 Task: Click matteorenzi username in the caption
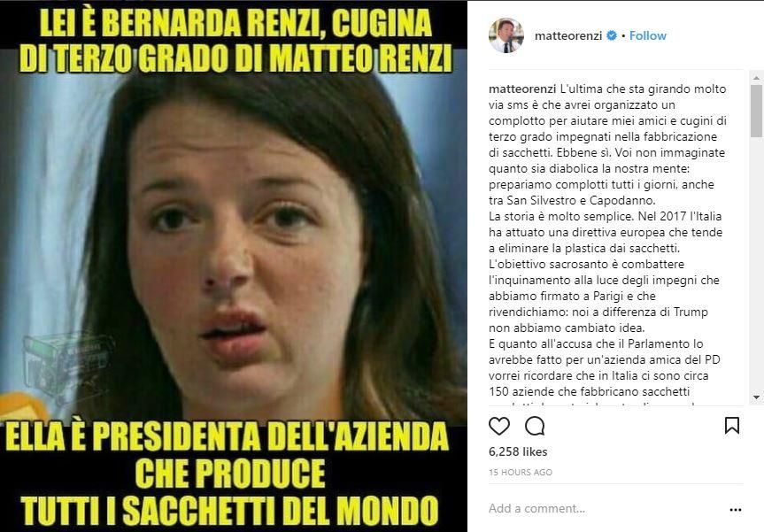(522, 89)
